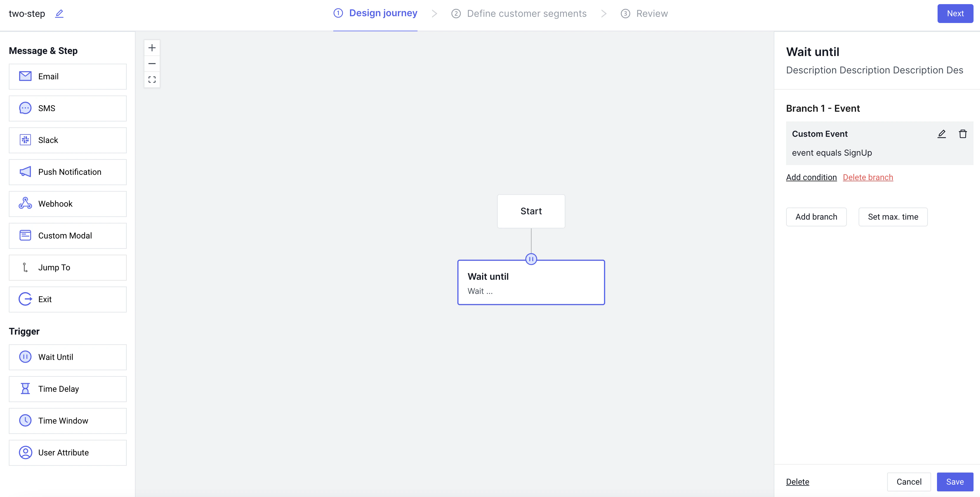Screen dimensions: 980x497
Task: Click the Add branch button
Action: pyautogui.click(x=816, y=217)
